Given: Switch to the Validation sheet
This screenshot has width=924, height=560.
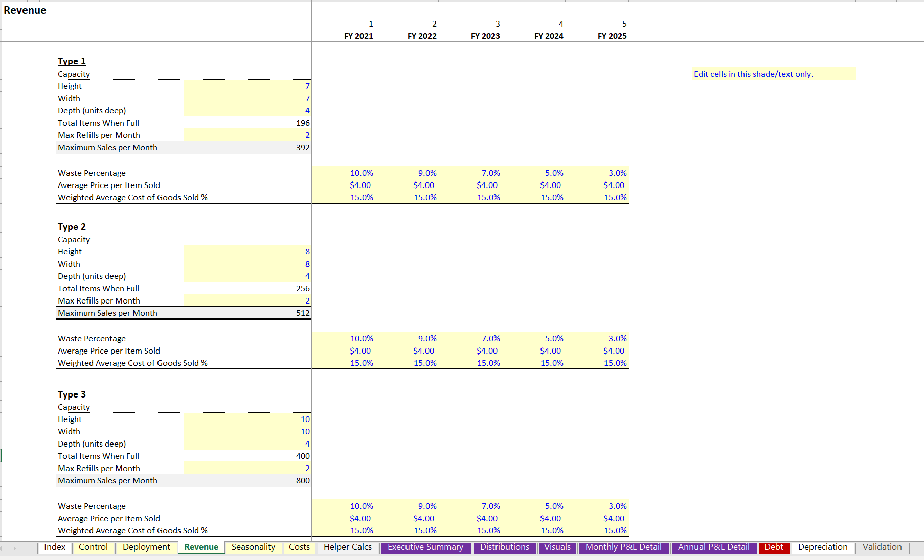Looking at the screenshot, I should 882,547.
